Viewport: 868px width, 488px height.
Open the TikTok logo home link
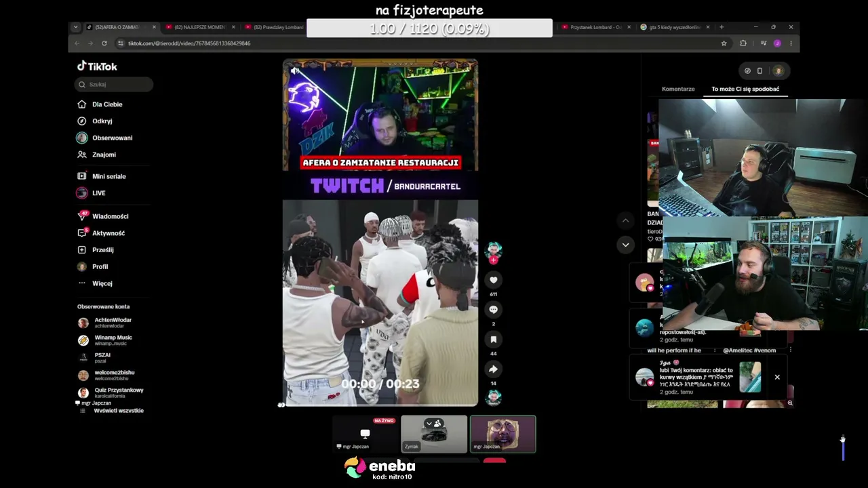(x=97, y=66)
